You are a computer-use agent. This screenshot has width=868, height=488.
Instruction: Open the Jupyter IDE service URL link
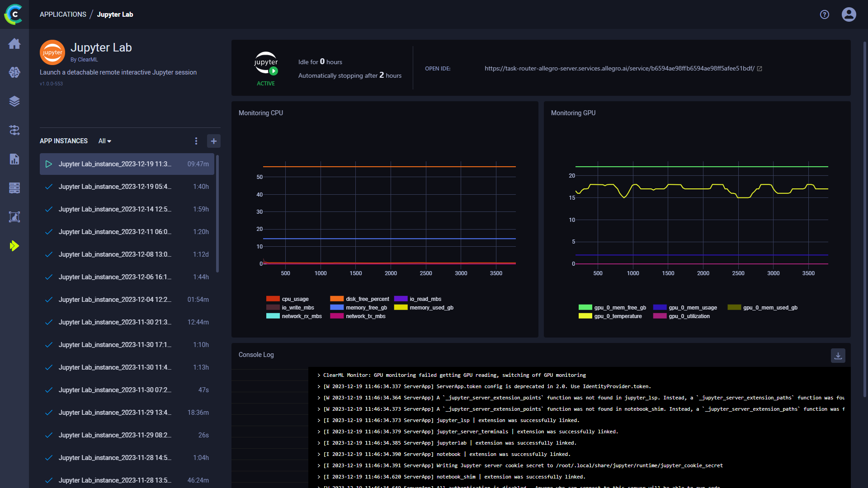[620, 69]
